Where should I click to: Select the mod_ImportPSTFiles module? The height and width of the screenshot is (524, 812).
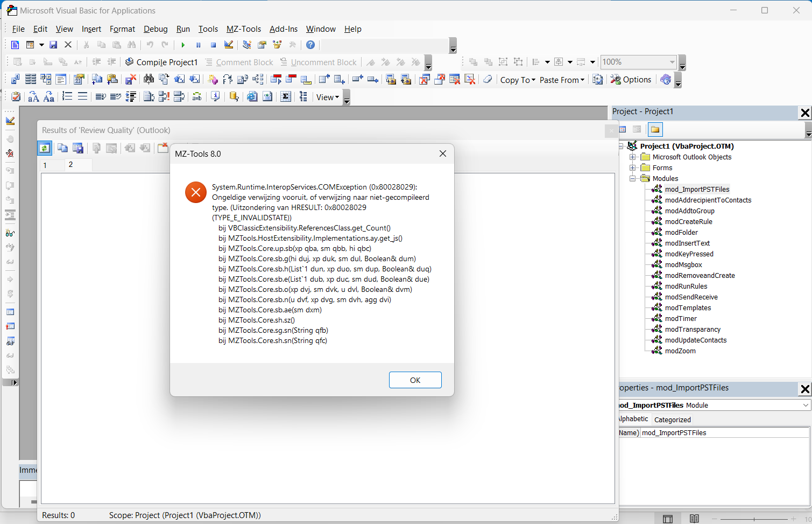[x=697, y=189]
